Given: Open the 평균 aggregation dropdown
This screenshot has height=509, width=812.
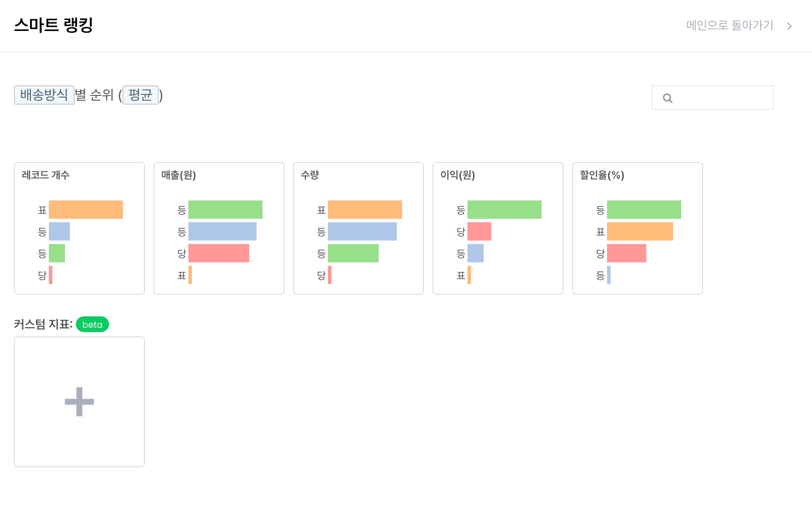Looking at the screenshot, I should (x=140, y=95).
